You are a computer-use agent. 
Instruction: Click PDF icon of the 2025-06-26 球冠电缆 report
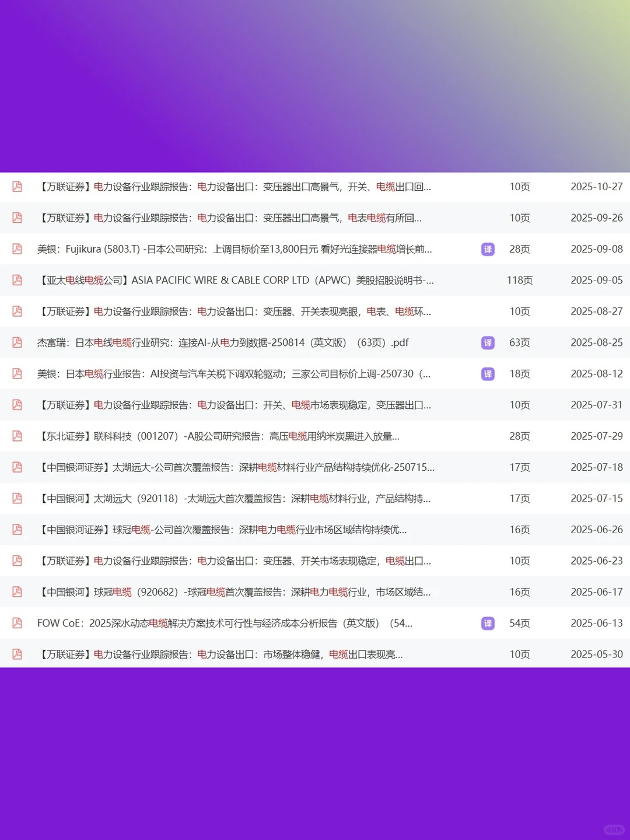[17, 530]
